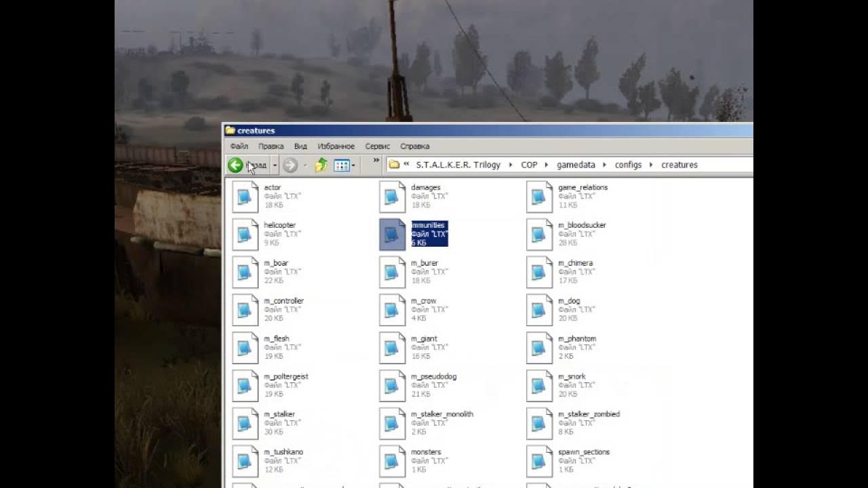Select the m_flesh file icon
The height and width of the screenshot is (488, 868).
245,348
